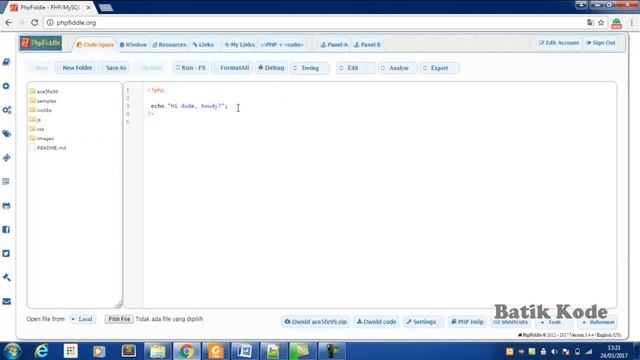
Task: Click Edit Account
Action: (x=559, y=43)
